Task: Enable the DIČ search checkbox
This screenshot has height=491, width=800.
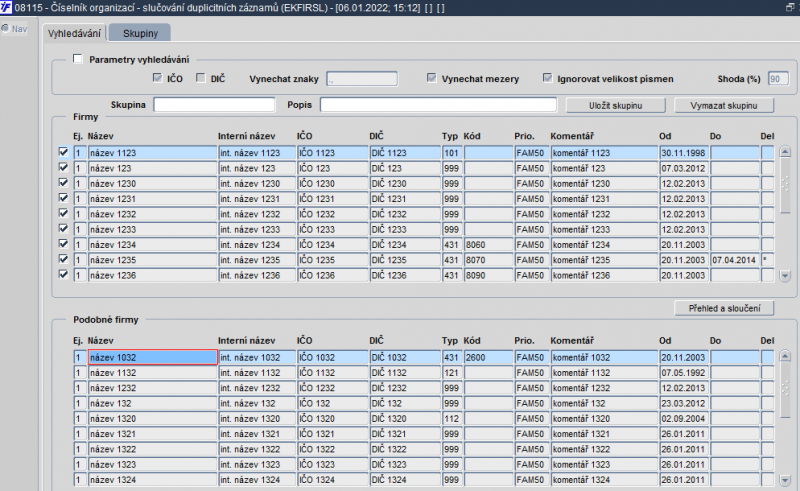Action: pyautogui.click(x=201, y=78)
